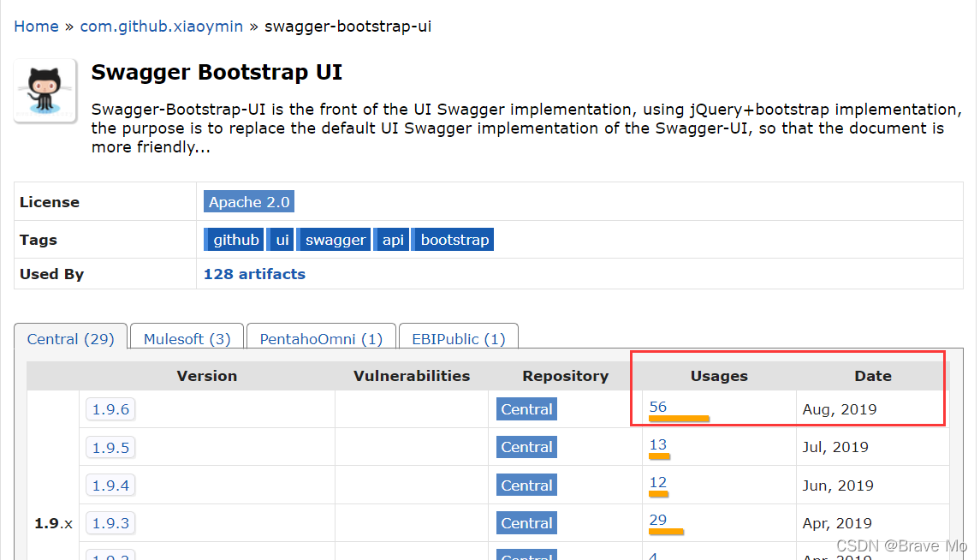Click the orange usage bar for 1.9.5
Image resolution: width=980 pixels, height=560 pixels.
659,457
